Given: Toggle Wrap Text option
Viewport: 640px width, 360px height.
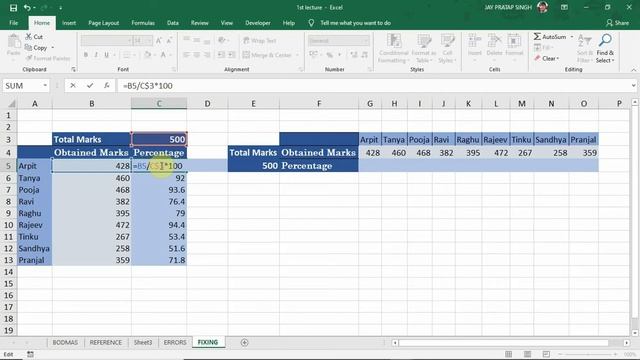Looking at the screenshot, I should click(x=260, y=40).
